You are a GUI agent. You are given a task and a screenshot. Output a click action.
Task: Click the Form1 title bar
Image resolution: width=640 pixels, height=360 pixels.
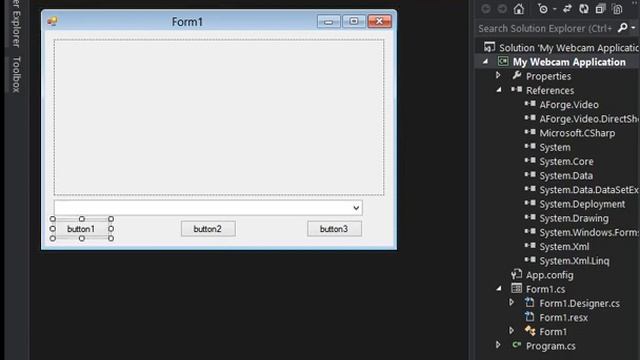tap(187, 22)
